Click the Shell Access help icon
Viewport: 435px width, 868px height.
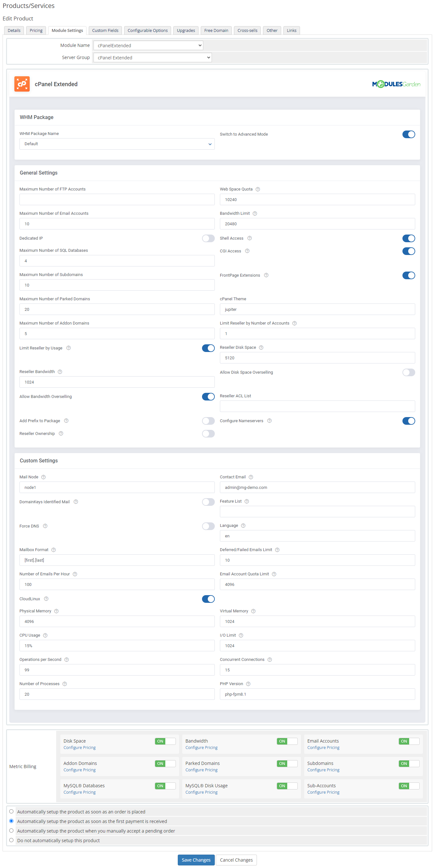coord(249,238)
